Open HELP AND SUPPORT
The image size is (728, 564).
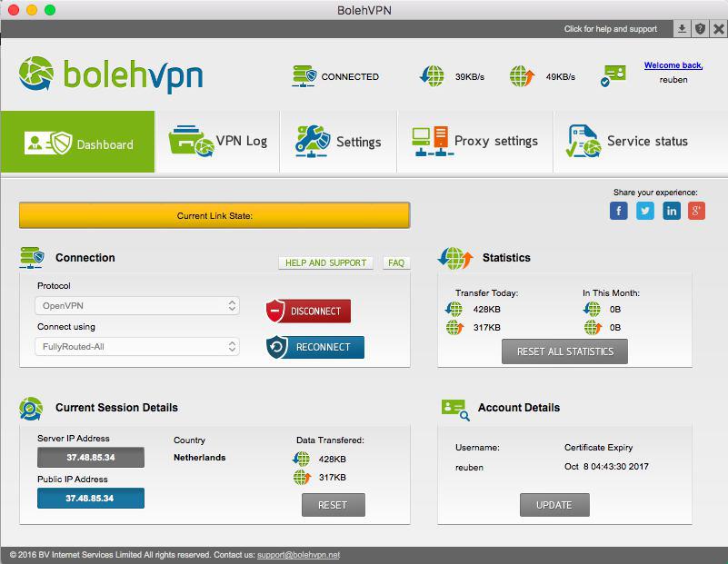[326, 263]
